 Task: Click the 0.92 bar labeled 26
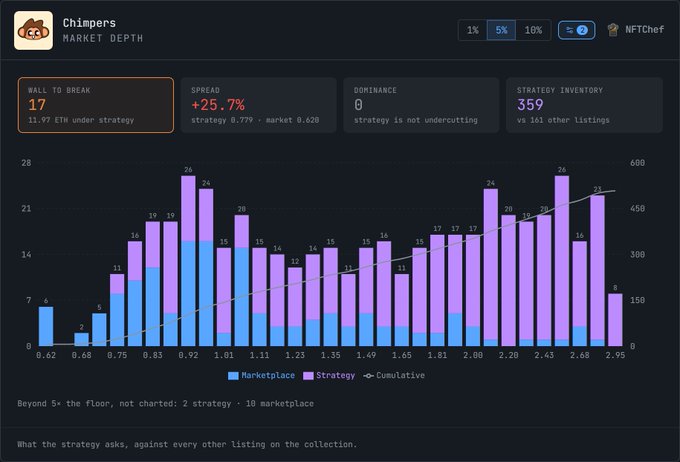[188, 261]
